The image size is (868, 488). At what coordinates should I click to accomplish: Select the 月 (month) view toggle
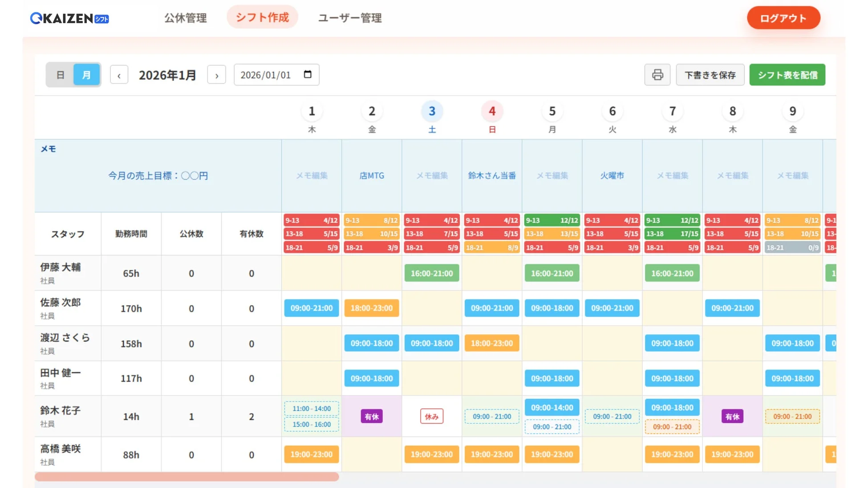point(86,75)
